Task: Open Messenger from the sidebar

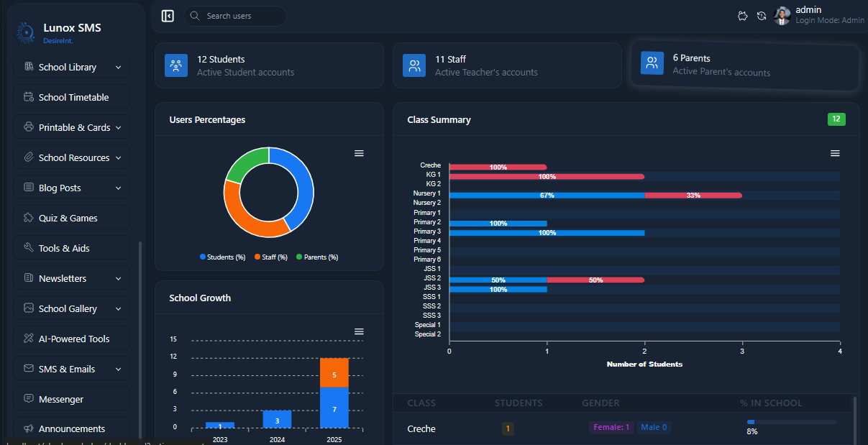Action: (72, 399)
